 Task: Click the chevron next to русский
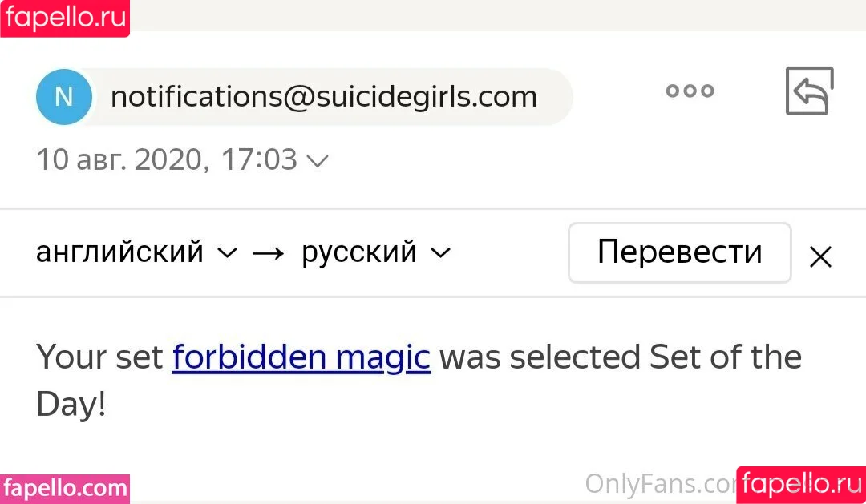click(441, 253)
